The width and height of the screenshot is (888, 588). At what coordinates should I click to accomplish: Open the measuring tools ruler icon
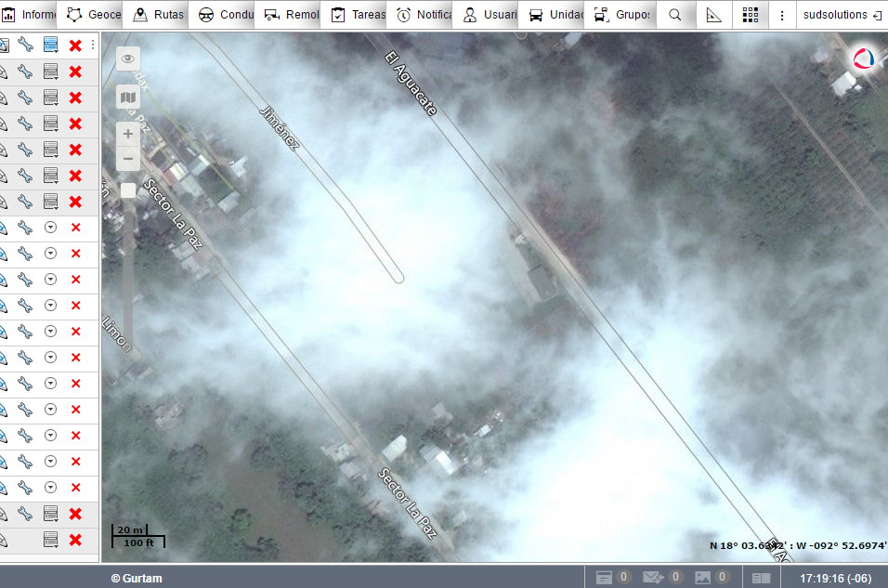[x=713, y=15]
